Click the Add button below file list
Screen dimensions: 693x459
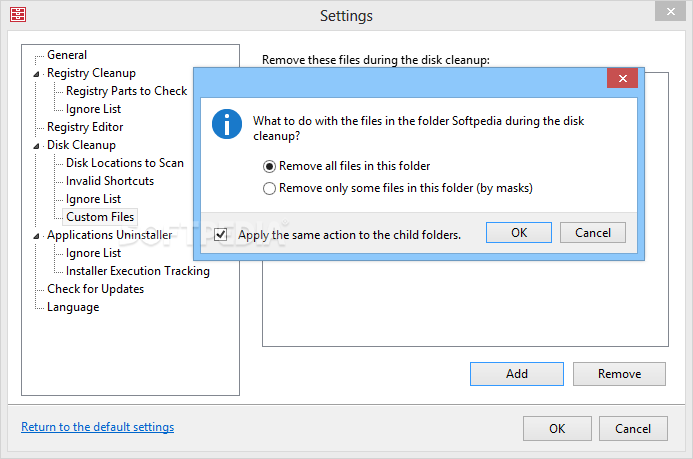[517, 374]
